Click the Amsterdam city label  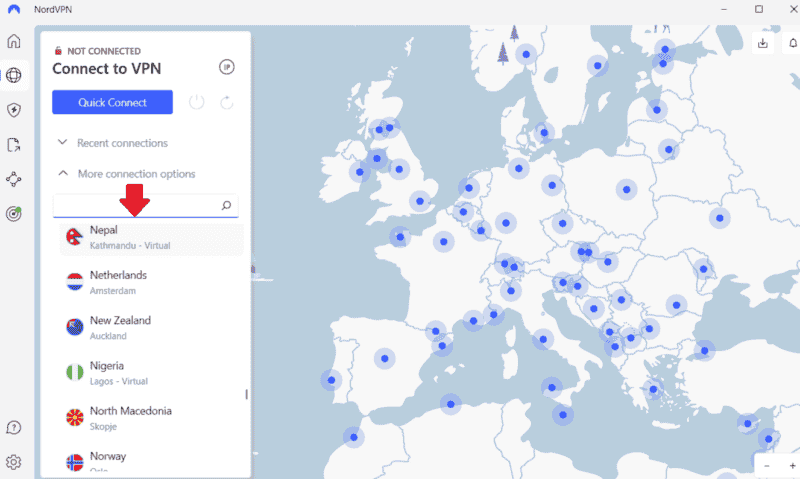(113, 291)
